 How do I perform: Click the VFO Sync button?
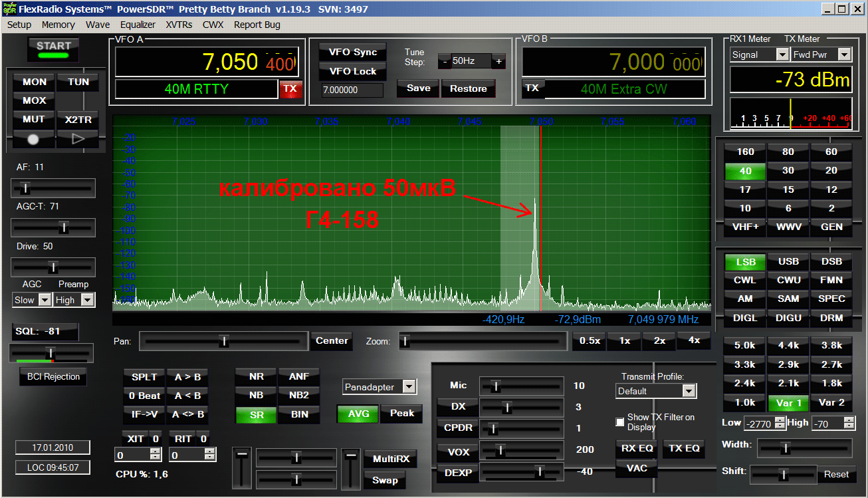[x=352, y=53]
